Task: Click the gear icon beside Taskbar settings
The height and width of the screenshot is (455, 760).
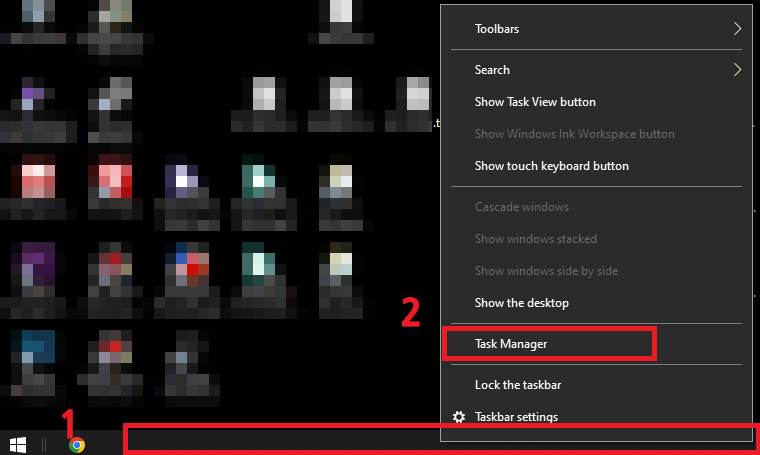Action: tap(459, 417)
